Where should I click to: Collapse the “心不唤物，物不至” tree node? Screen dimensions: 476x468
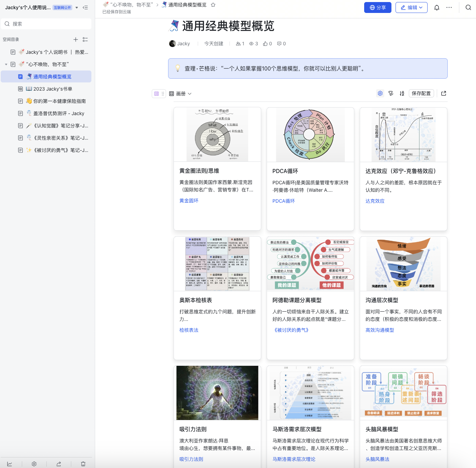pos(6,64)
